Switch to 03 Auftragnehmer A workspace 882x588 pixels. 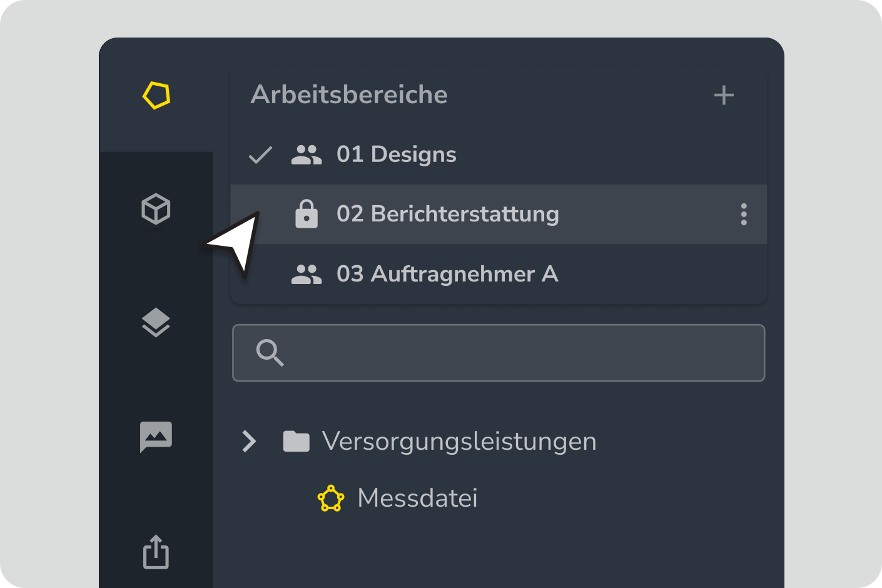[x=447, y=274]
